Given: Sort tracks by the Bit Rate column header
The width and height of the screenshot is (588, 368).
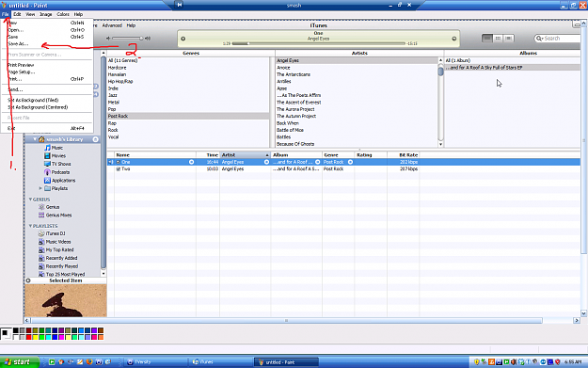Looking at the screenshot, I should pos(403,155).
